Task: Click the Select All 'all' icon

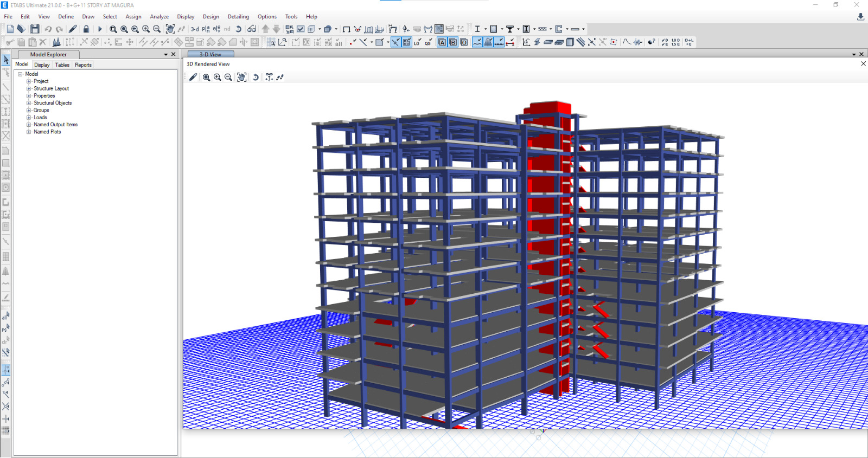Action: (339, 42)
